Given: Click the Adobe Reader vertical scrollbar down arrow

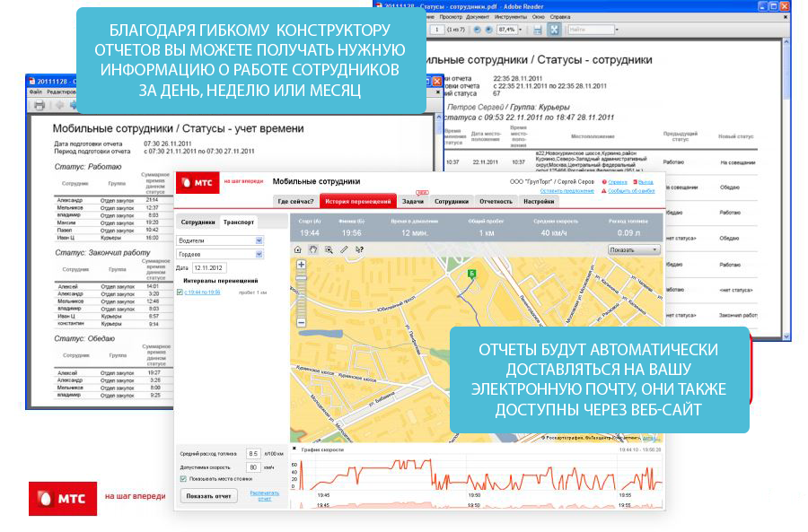Looking at the screenshot, I should [786, 336].
